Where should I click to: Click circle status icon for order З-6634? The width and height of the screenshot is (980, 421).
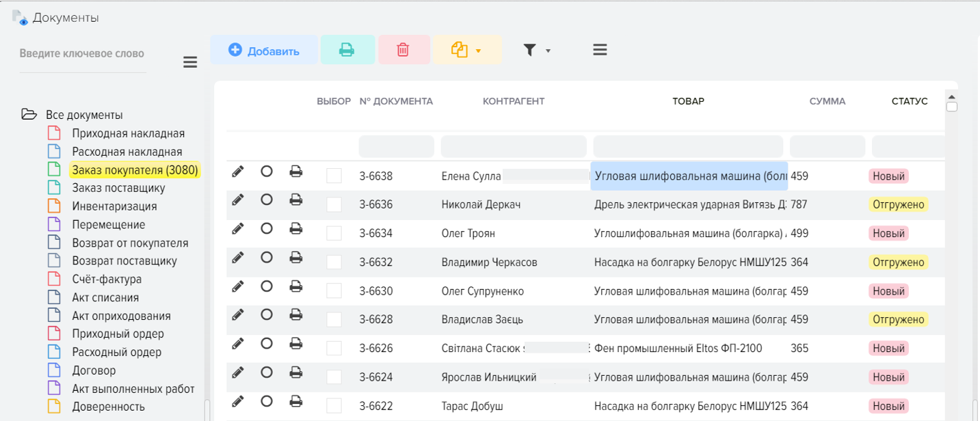tap(267, 229)
